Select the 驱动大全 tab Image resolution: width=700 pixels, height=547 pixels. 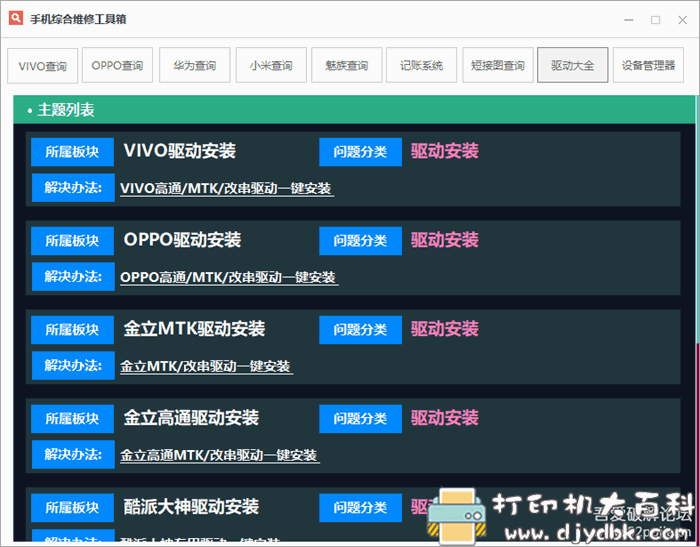(572, 65)
